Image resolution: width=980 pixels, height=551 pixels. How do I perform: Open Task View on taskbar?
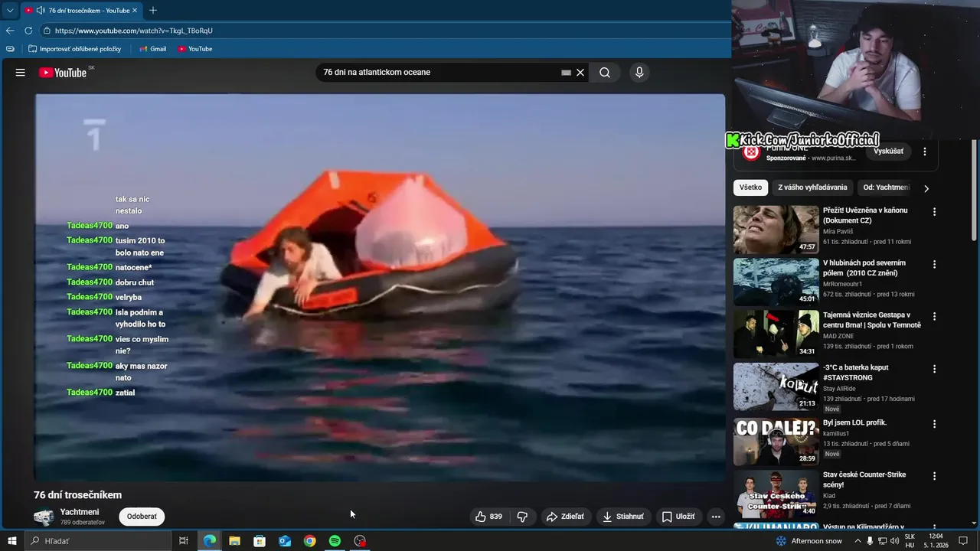click(x=184, y=541)
